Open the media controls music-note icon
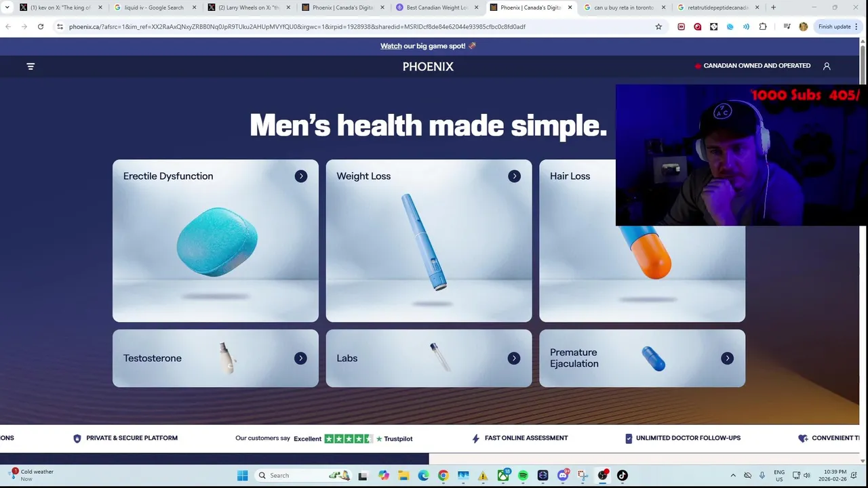868x488 pixels. [x=787, y=26]
